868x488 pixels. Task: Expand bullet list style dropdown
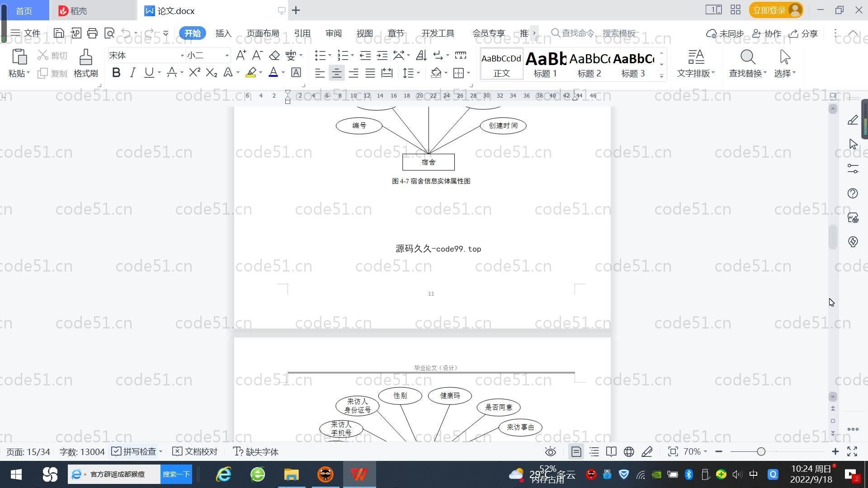pos(330,56)
